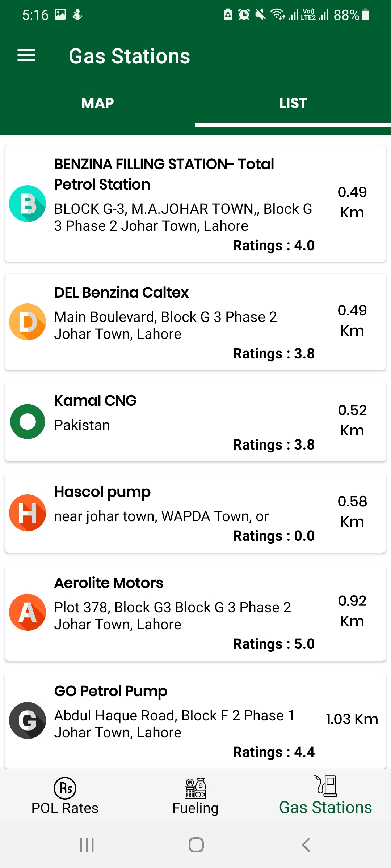Tap the dark G Petrol Pump icon
This screenshot has width=391, height=868.
[x=28, y=720]
